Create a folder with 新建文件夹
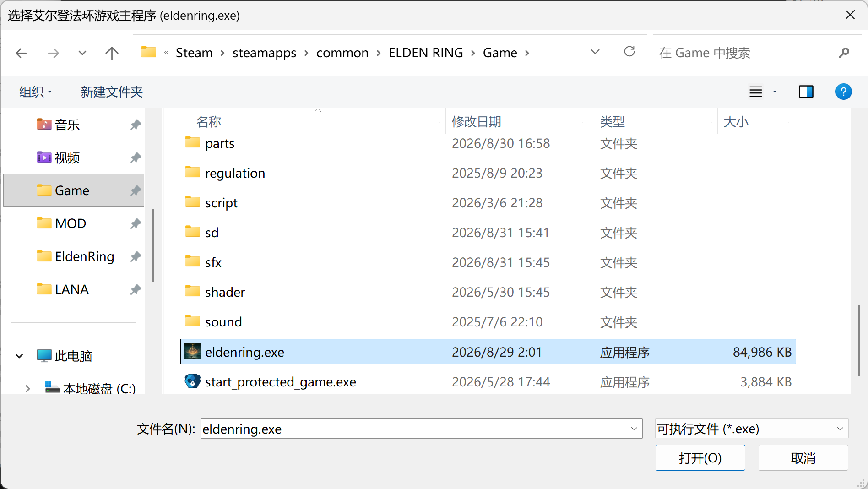Image resolution: width=868 pixels, height=489 pixels. click(x=112, y=92)
